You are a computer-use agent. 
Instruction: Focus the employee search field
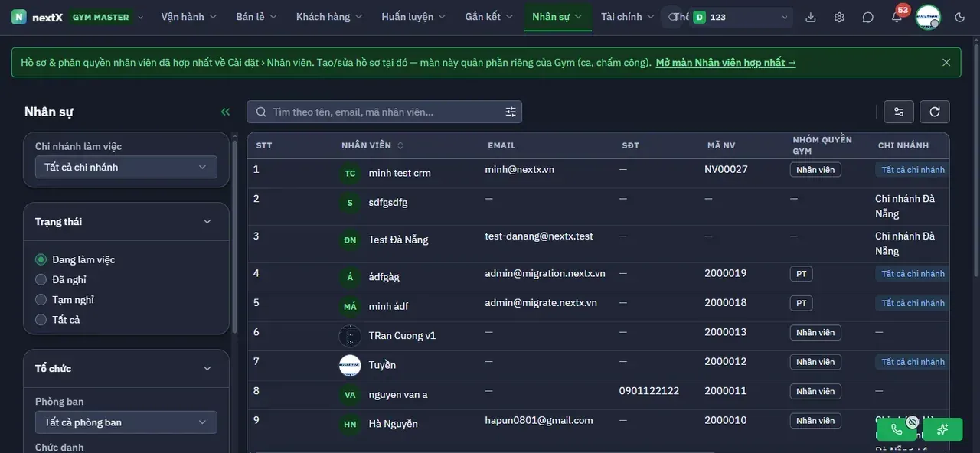(x=384, y=112)
